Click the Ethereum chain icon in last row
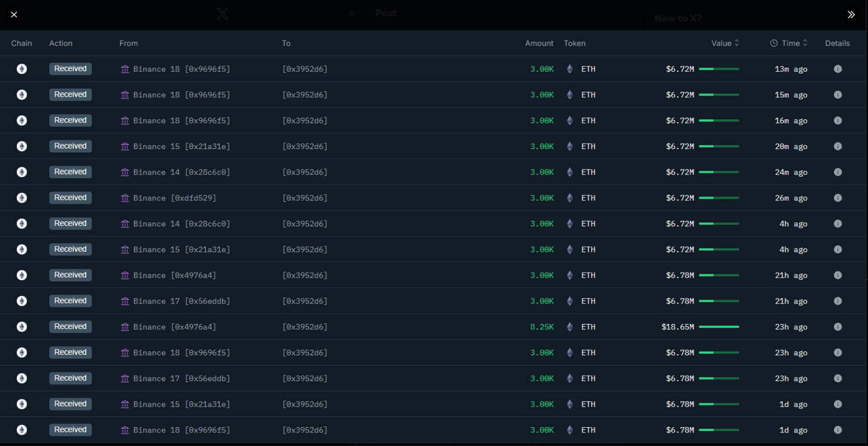868x446 pixels. pos(22,430)
